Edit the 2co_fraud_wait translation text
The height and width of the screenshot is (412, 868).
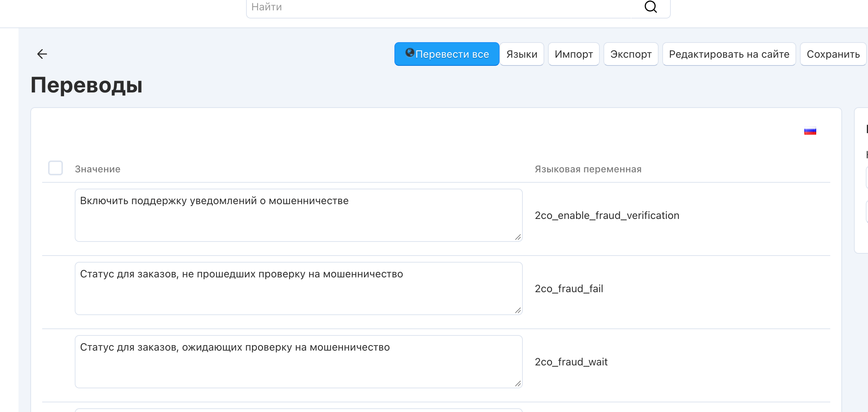click(x=299, y=362)
